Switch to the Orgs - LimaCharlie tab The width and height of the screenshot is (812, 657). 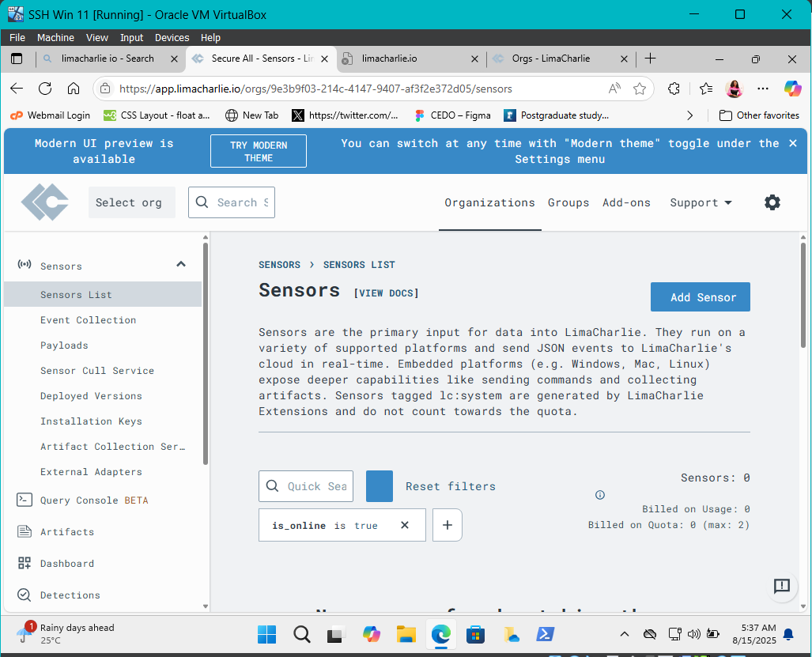(551, 59)
